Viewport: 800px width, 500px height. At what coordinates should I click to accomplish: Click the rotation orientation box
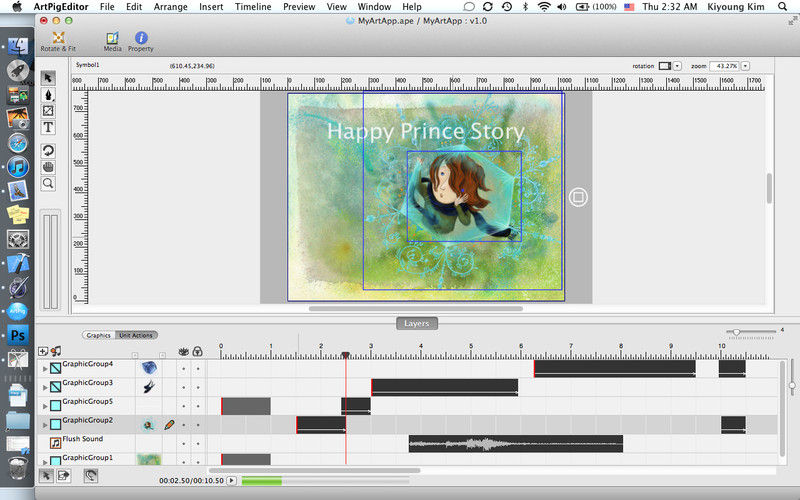point(664,66)
